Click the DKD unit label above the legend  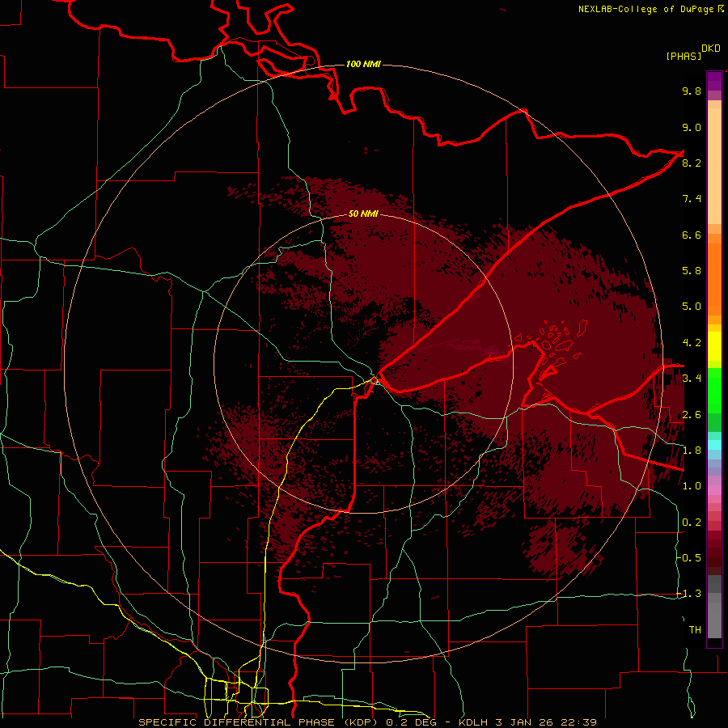[x=711, y=49]
